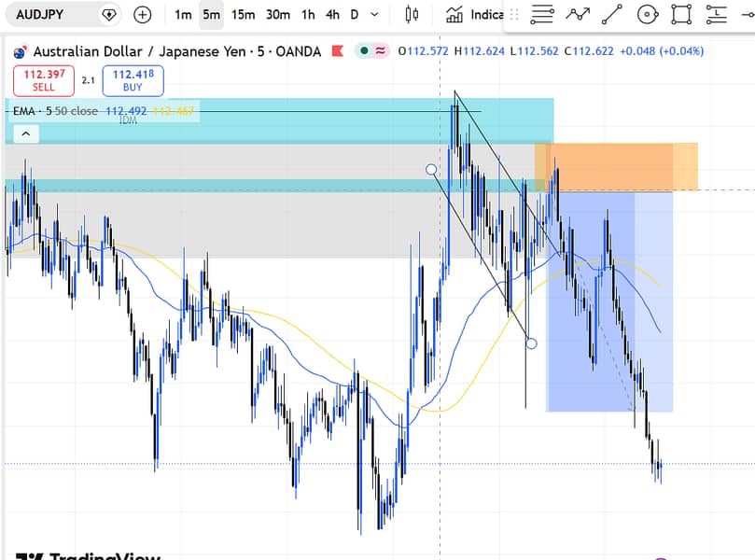Image resolution: width=755 pixels, height=560 pixels.
Task: Switch to the Daily (D) timeframe
Action: pyautogui.click(x=355, y=15)
